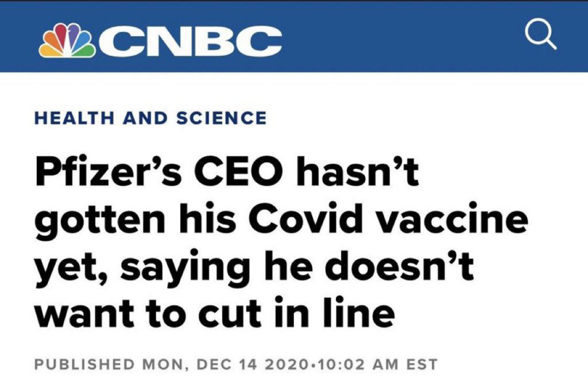Click the word SCIENCE in the category label
The width and height of the screenshot is (588, 392).
[221, 118]
